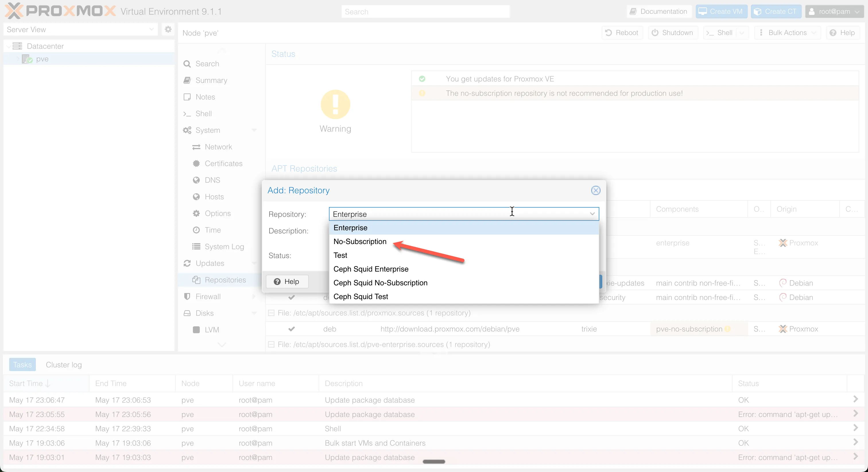The image size is (868, 472).
Task: Open the Notes panel icon
Action: point(187,97)
